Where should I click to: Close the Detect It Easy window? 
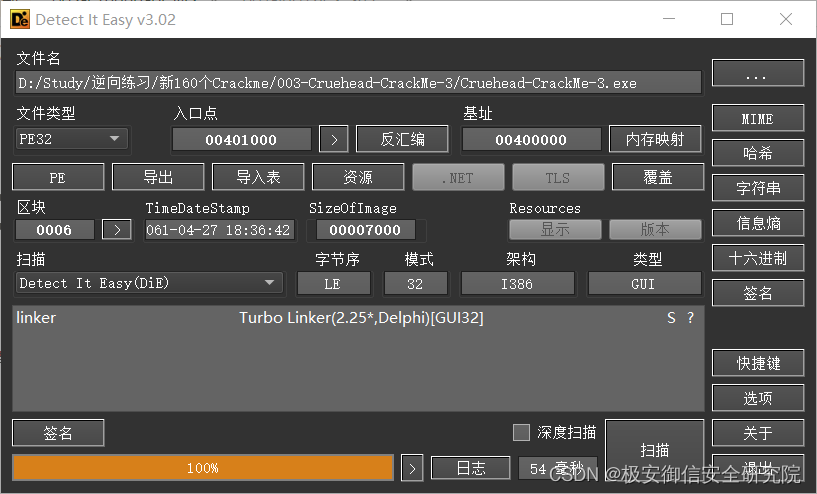[x=786, y=19]
